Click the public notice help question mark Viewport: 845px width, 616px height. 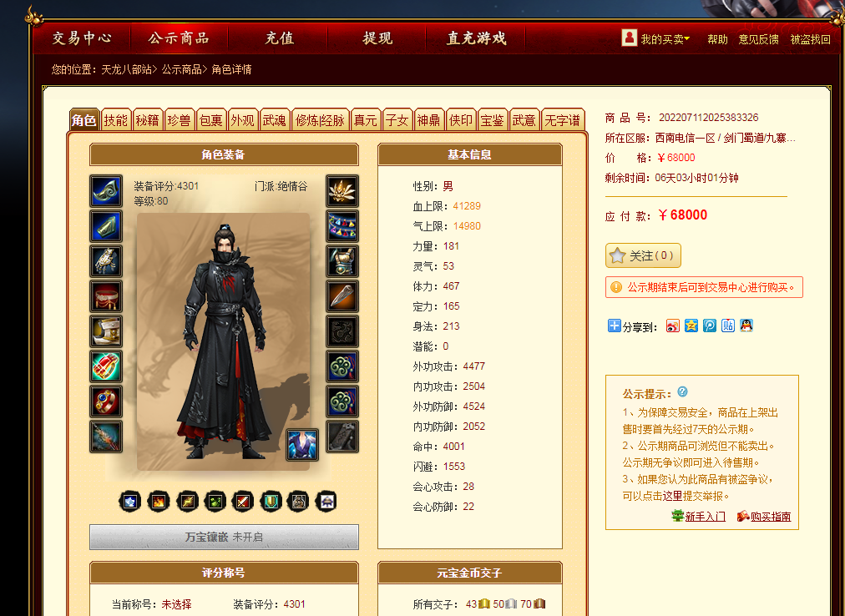[682, 391]
